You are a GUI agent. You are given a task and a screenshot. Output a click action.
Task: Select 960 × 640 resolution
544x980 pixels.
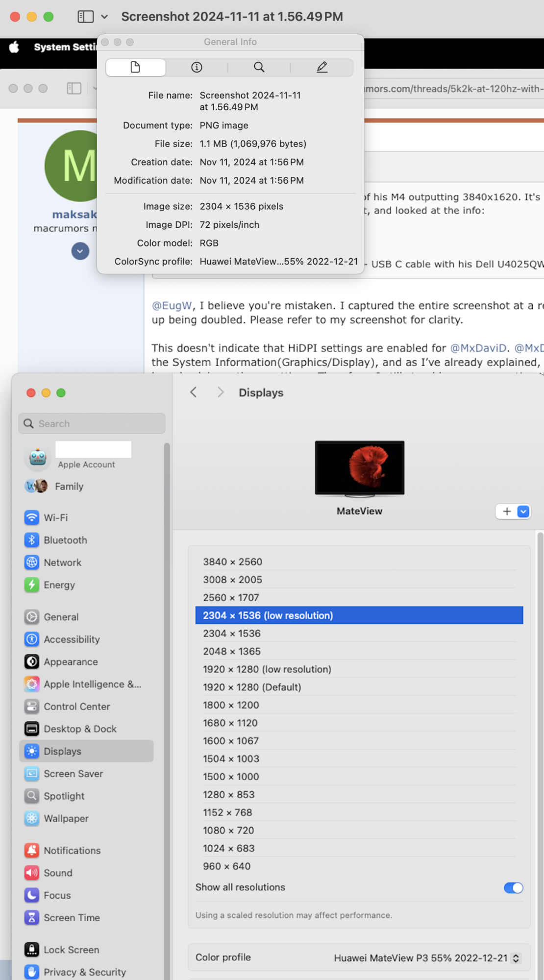[x=359, y=867]
